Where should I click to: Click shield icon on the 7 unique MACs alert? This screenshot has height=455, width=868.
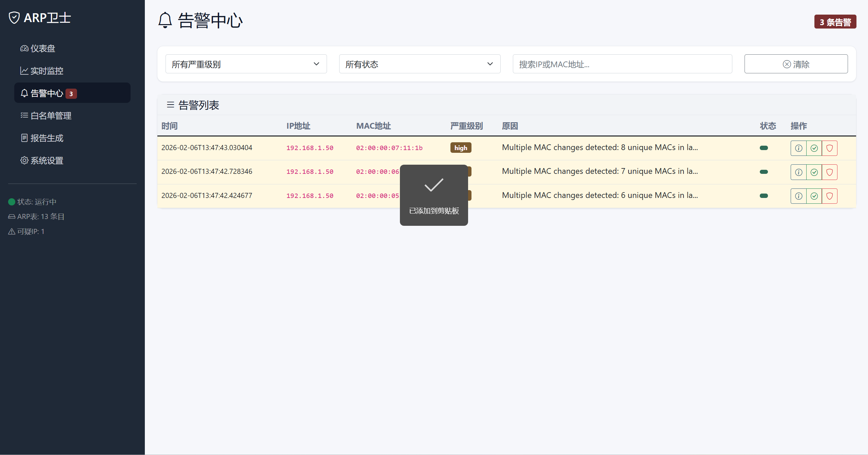point(830,172)
